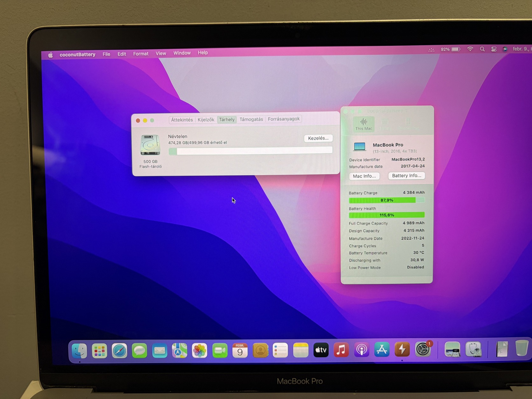Open the coconutBattery application menu

click(78, 54)
